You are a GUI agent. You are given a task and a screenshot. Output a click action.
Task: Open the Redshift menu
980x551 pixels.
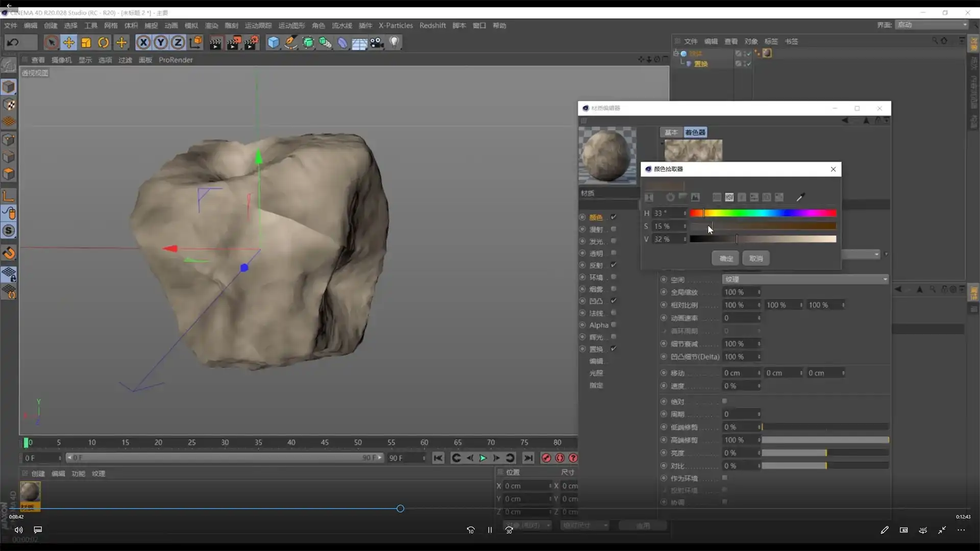(432, 26)
